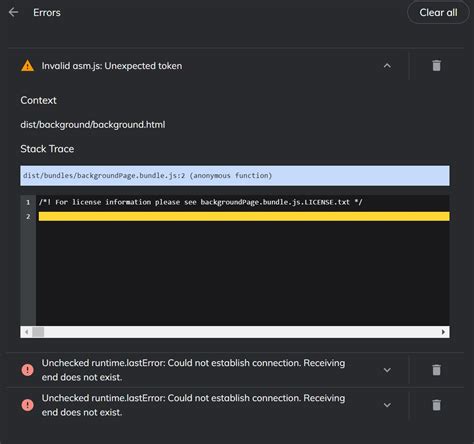Screen dimensions: 474x444
Task: Click the dist/background/background.html context path
Action: [93, 125]
